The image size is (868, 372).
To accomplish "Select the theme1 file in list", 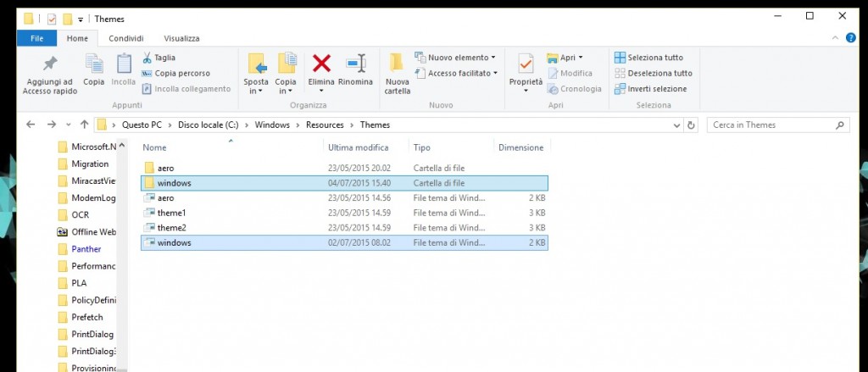I will 171,213.
